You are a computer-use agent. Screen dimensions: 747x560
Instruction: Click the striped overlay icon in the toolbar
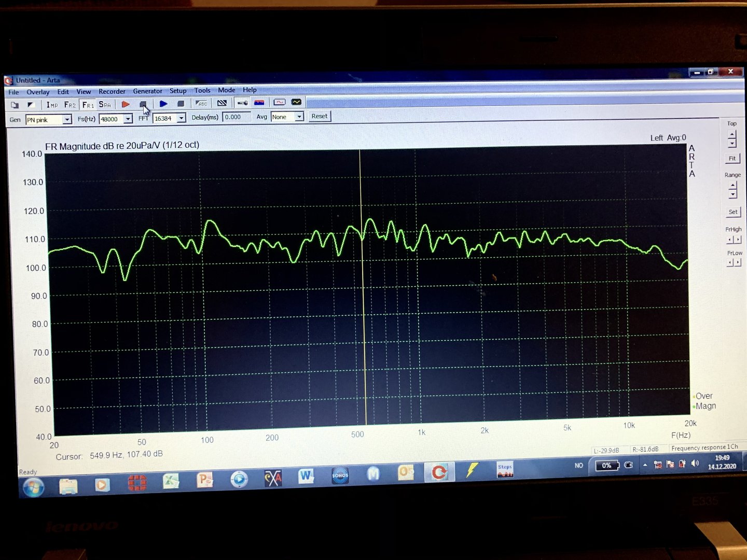click(222, 103)
